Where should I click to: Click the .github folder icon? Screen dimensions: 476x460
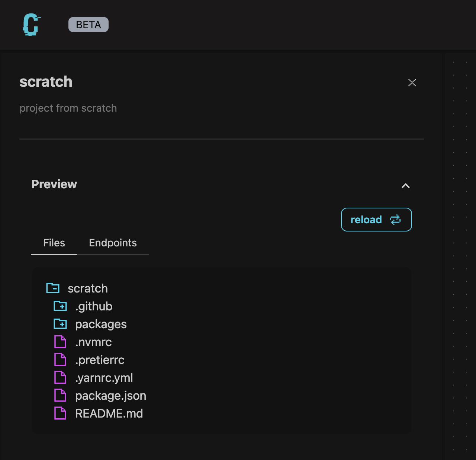60,306
